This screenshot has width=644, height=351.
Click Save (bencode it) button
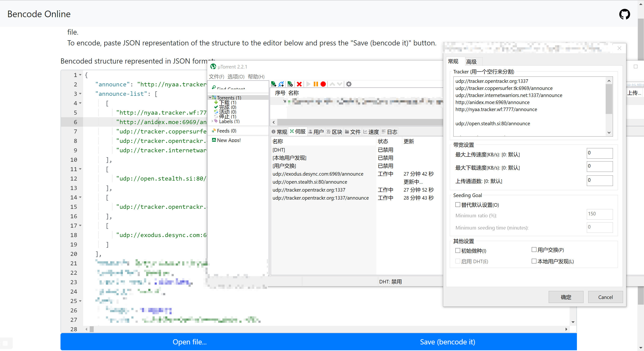[447, 342]
